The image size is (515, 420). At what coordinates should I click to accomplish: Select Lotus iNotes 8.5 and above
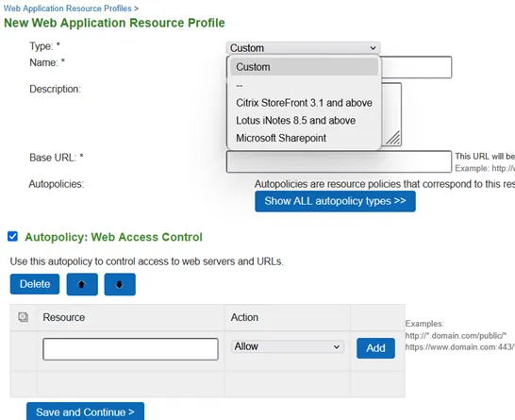[304, 120]
